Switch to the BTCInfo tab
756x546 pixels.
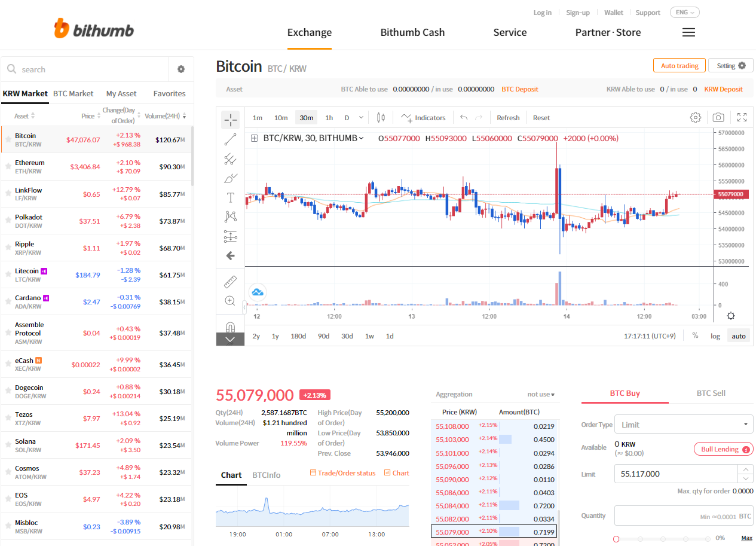click(267, 475)
